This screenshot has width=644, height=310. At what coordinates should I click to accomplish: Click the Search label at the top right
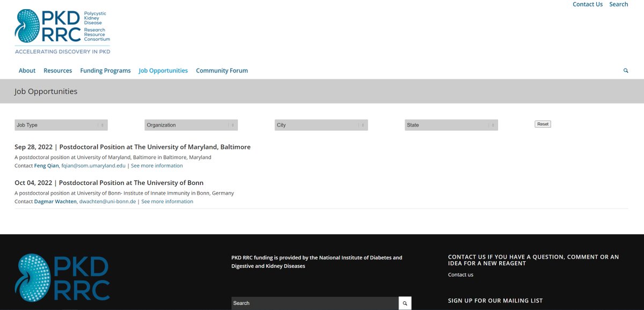tap(618, 4)
